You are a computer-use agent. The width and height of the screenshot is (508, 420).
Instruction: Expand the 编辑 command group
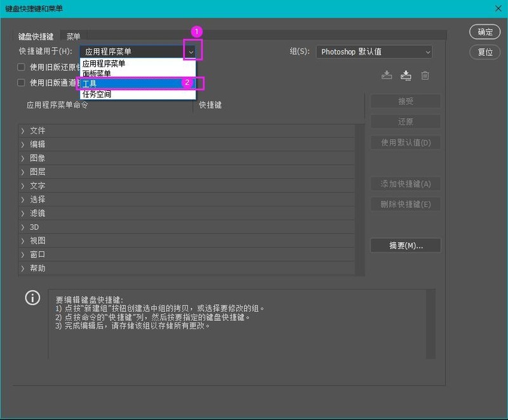click(35, 144)
